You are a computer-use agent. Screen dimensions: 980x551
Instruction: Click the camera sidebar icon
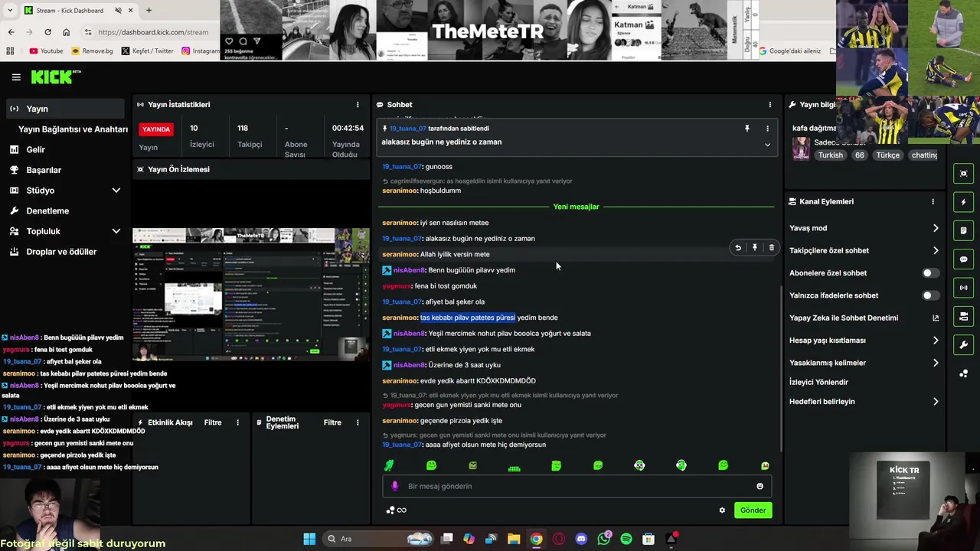tap(964, 316)
